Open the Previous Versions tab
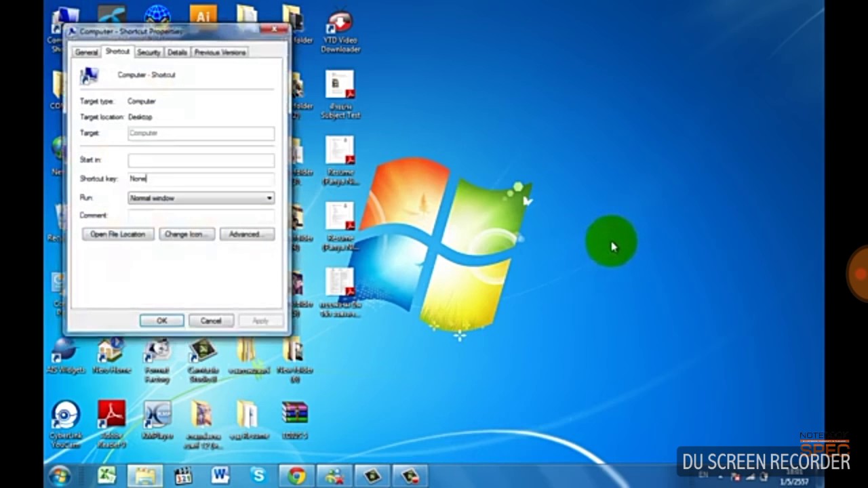The image size is (868, 488). [220, 52]
